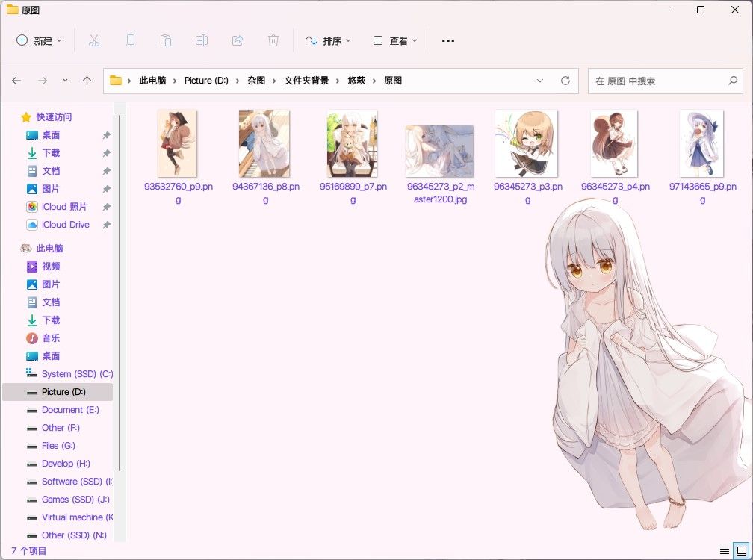Click the 在 原图 中搜索 search box

(666, 81)
